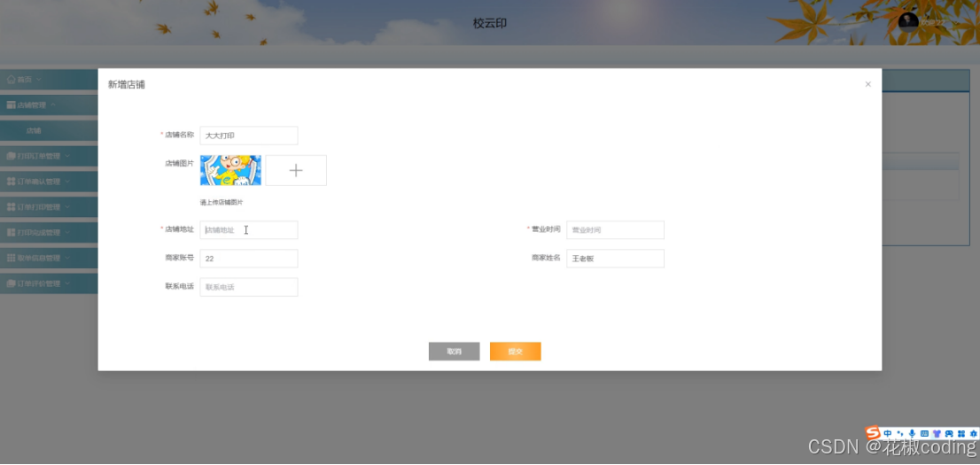Image resolution: width=980 pixels, height=465 pixels.
Task: Open the Sogou toolbox grid icon
Action: (x=961, y=433)
